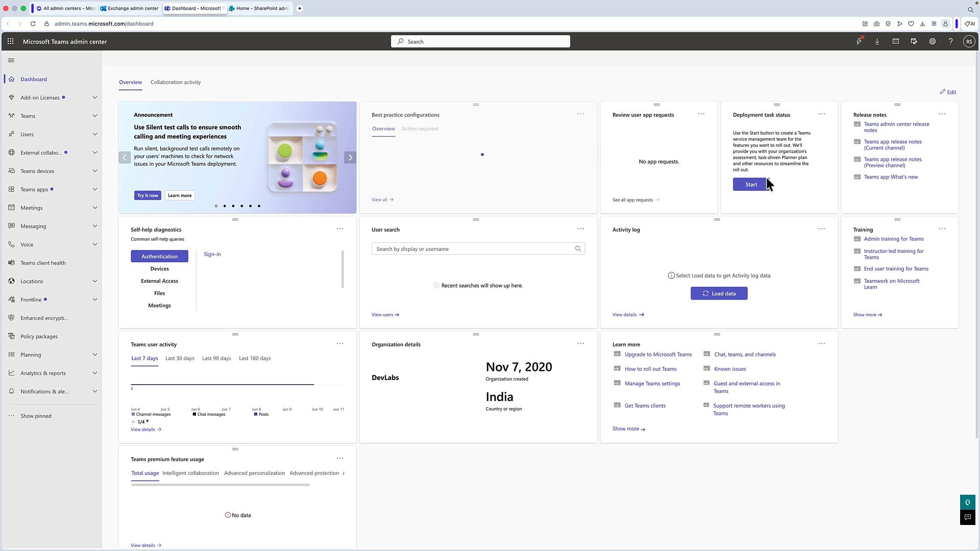Click the Start deployment button
The width and height of the screenshot is (980, 551).
pos(751,184)
